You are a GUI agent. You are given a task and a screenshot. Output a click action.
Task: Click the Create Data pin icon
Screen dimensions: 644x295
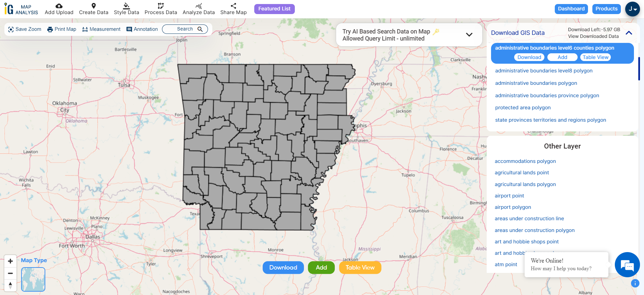coord(94,6)
